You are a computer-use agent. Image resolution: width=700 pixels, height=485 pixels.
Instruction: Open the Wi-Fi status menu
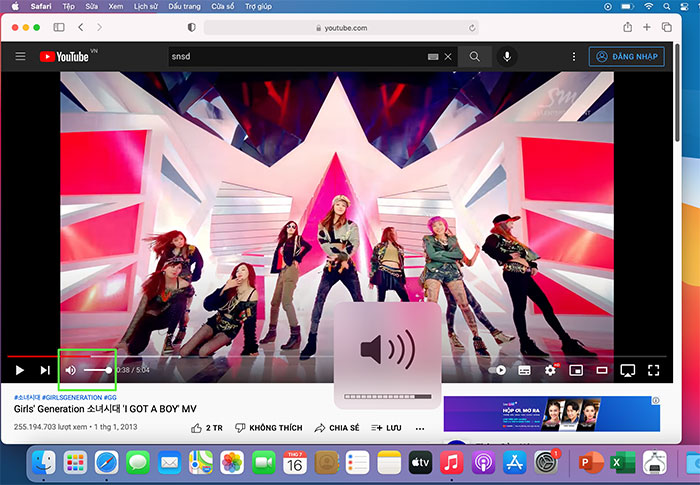[x=649, y=6]
